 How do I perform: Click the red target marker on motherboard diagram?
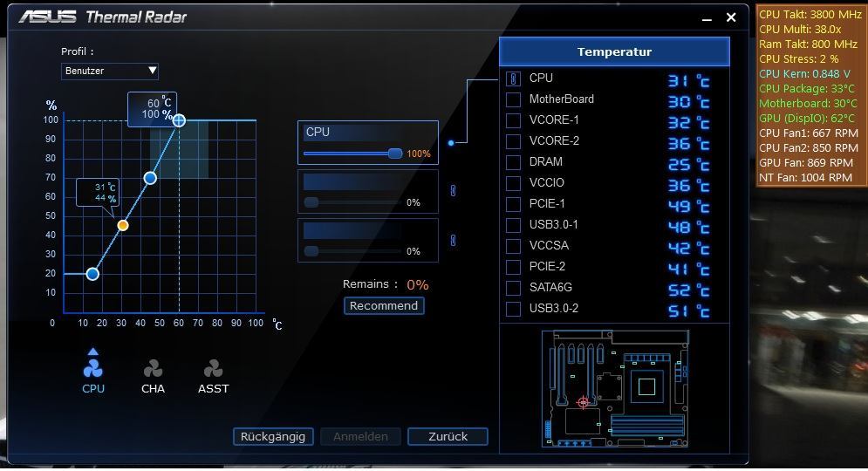click(x=583, y=402)
